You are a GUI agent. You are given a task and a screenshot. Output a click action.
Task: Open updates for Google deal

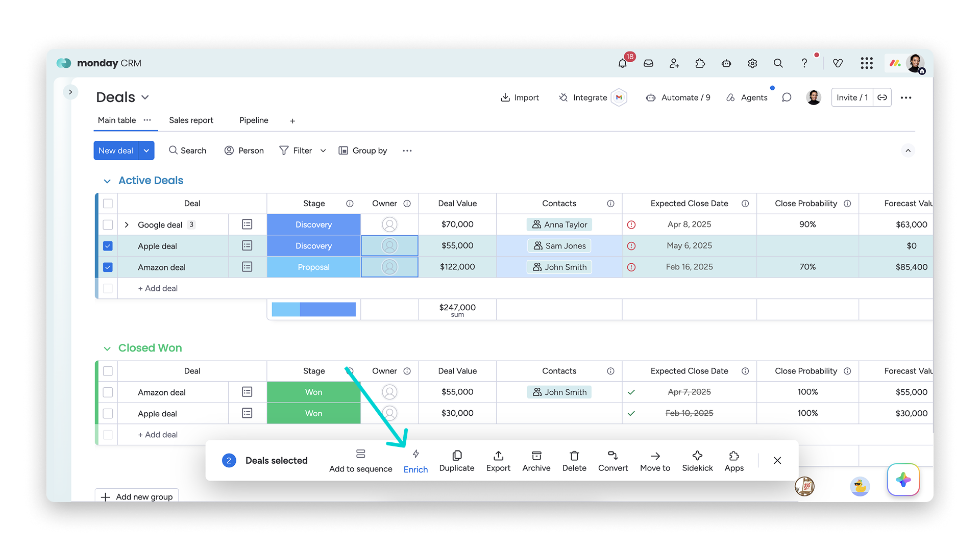247,224
